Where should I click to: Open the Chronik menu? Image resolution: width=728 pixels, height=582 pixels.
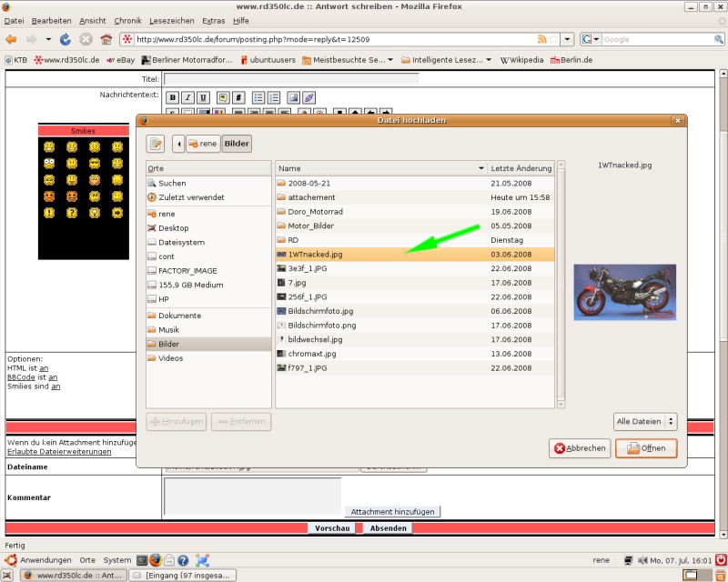[x=127, y=20]
